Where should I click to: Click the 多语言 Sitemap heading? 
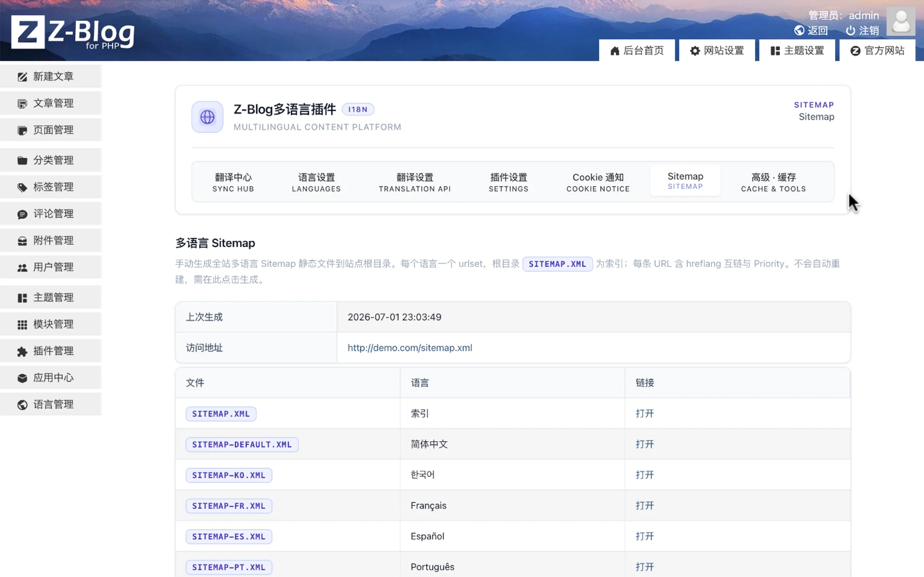(215, 243)
